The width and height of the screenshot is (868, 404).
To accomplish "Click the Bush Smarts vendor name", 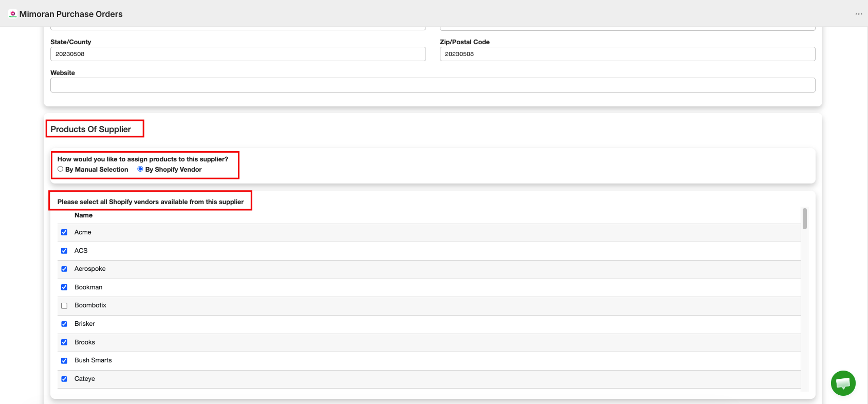I will (93, 360).
